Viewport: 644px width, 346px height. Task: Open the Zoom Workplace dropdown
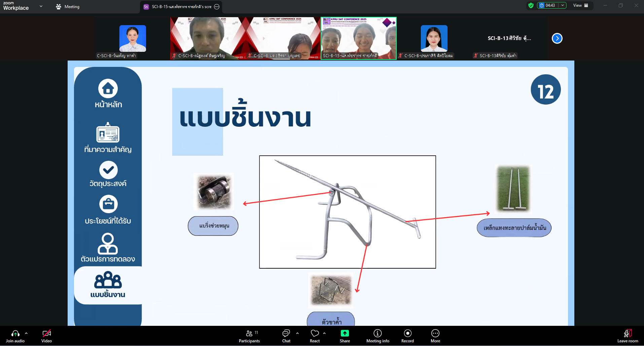41,6
